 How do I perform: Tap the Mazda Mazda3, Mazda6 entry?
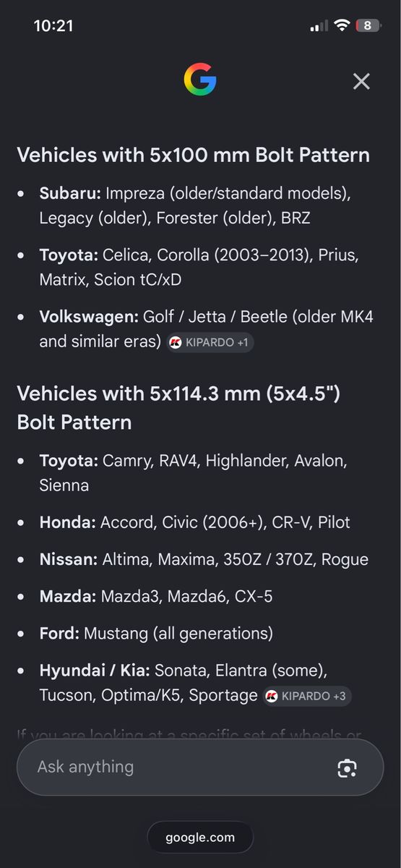(x=156, y=597)
